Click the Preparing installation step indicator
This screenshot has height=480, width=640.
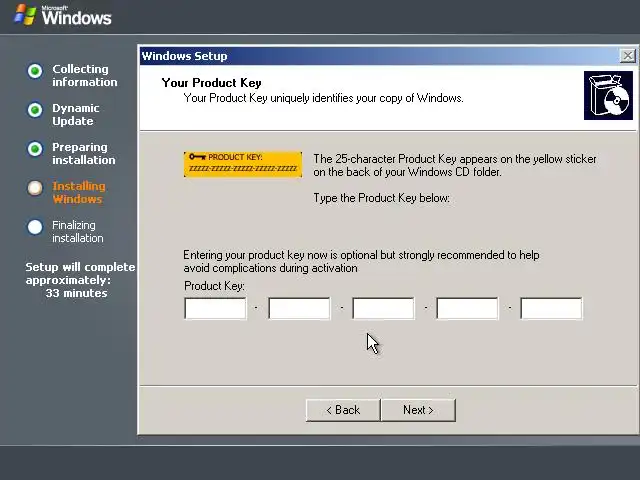tap(35, 149)
